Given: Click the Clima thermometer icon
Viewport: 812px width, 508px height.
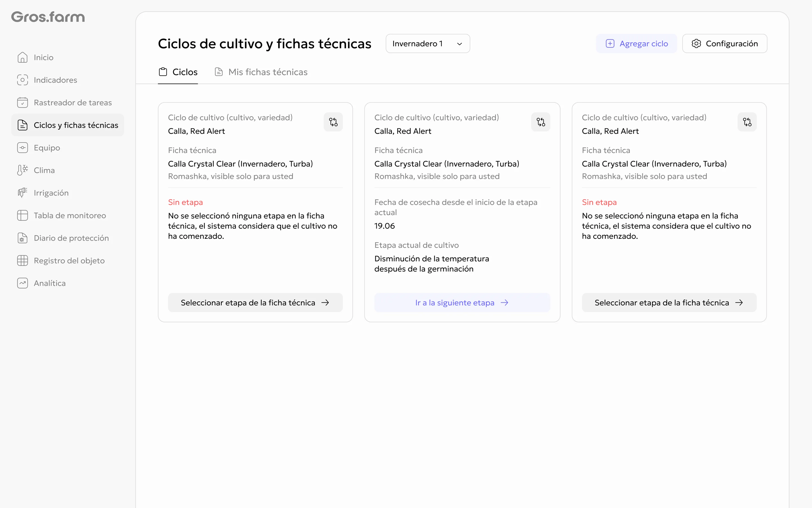Looking at the screenshot, I should (x=23, y=170).
